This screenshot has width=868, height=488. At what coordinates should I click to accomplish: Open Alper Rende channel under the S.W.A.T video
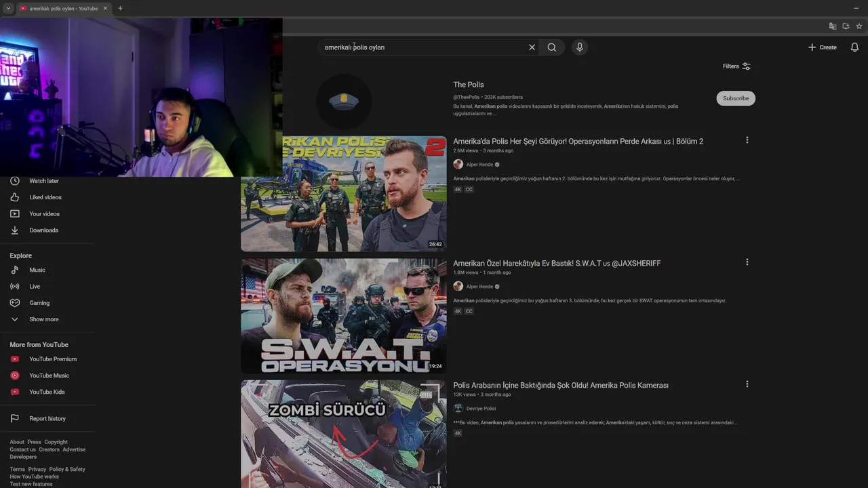click(479, 287)
